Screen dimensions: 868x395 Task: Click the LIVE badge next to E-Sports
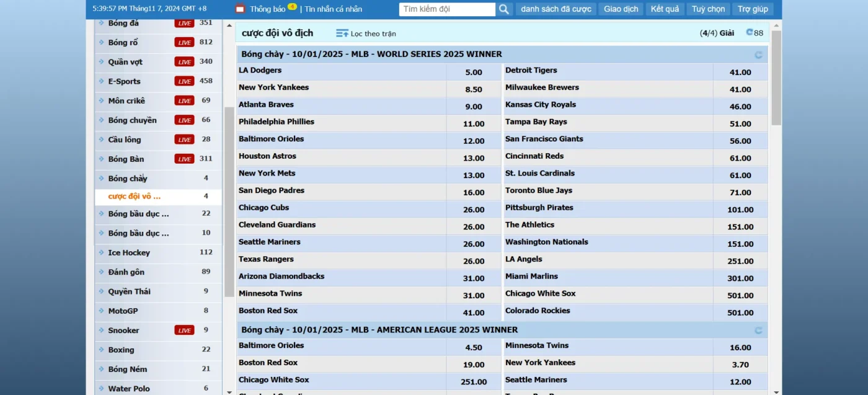tap(184, 81)
